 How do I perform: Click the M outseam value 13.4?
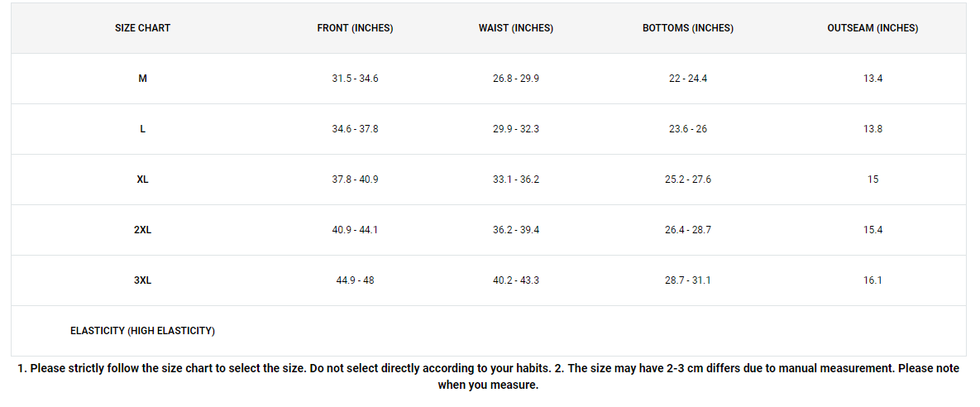(x=872, y=79)
